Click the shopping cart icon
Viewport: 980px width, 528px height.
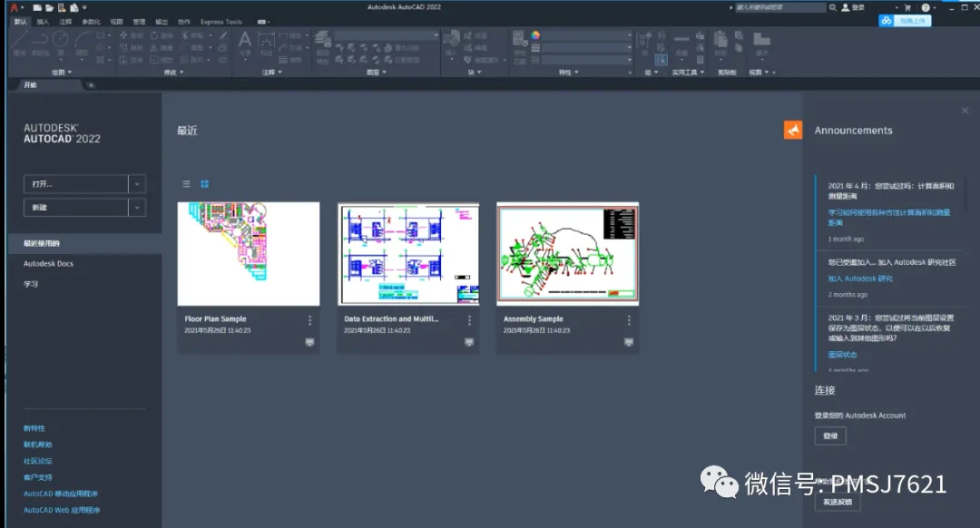(x=907, y=7)
